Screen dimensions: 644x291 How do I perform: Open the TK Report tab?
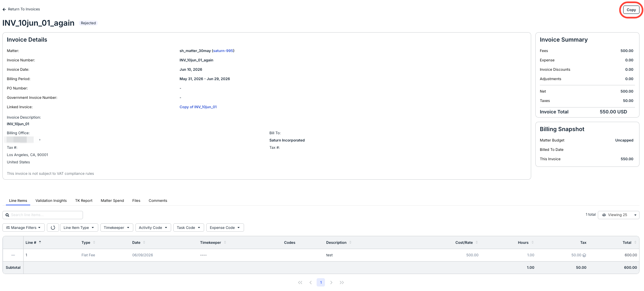(84, 200)
